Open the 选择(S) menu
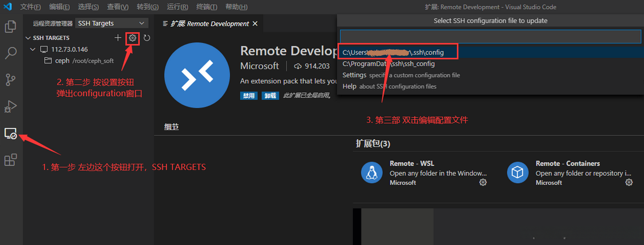This screenshot has width=644, height=245. [88, 7]
